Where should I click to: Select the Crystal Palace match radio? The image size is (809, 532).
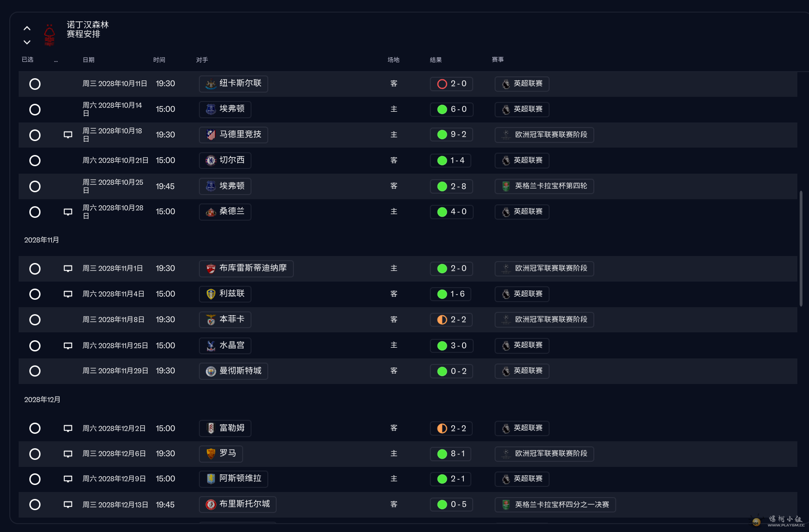pos(35,346)
